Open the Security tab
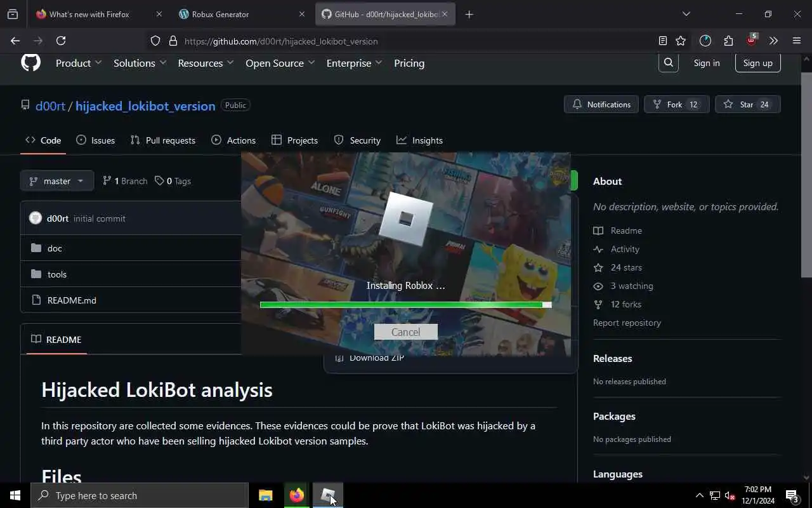The image size is (812, 508). [x=357, y=140]
